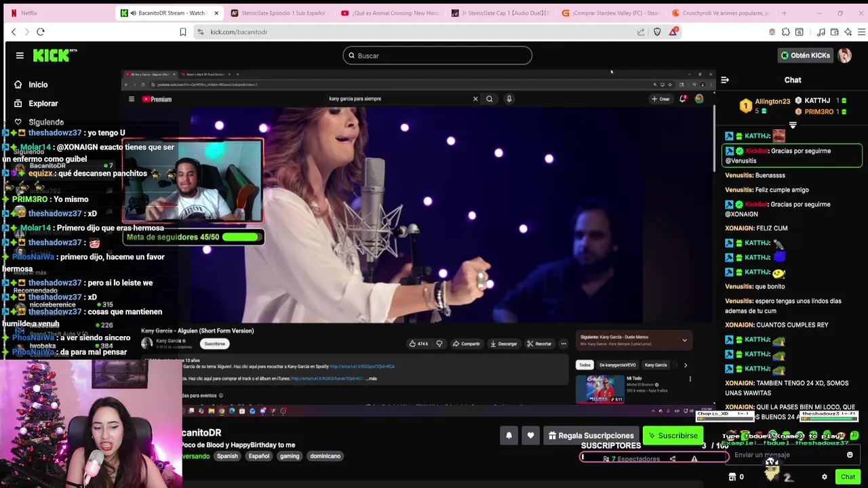Open the Kick shop icon near 0
This screenshot has width=868, height=488.
click(x=732, y=477)
